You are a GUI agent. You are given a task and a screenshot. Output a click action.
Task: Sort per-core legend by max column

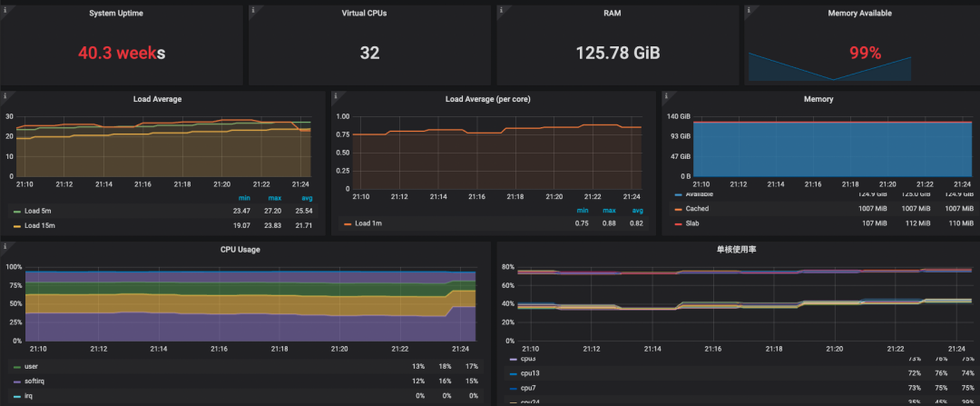coord(610,210)
